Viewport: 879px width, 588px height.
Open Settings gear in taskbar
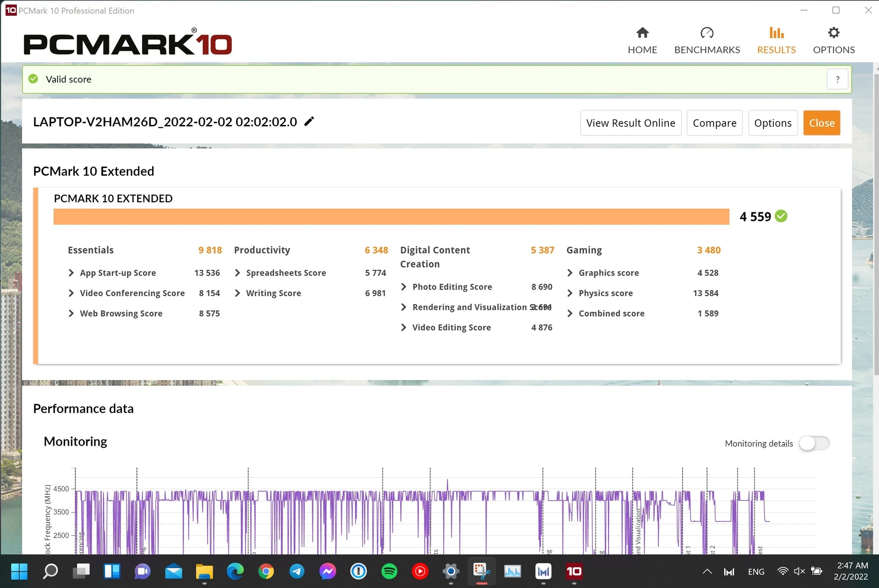tap(451, 572)
